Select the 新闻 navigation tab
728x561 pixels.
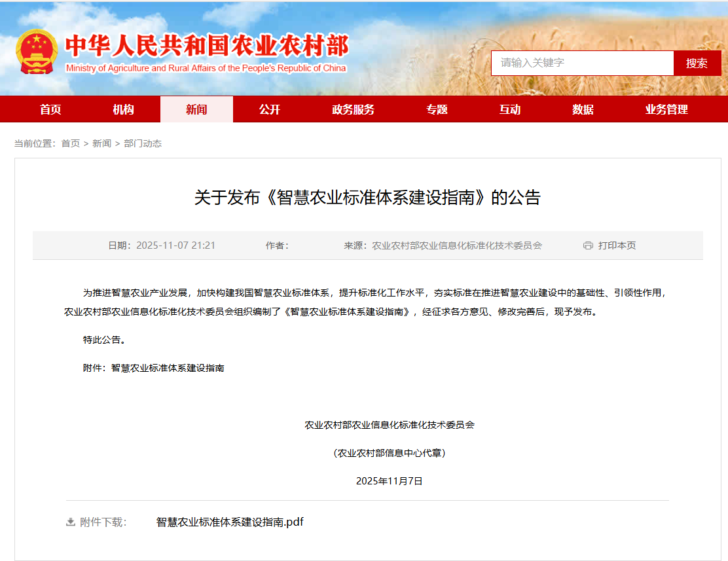pos(196,109)
